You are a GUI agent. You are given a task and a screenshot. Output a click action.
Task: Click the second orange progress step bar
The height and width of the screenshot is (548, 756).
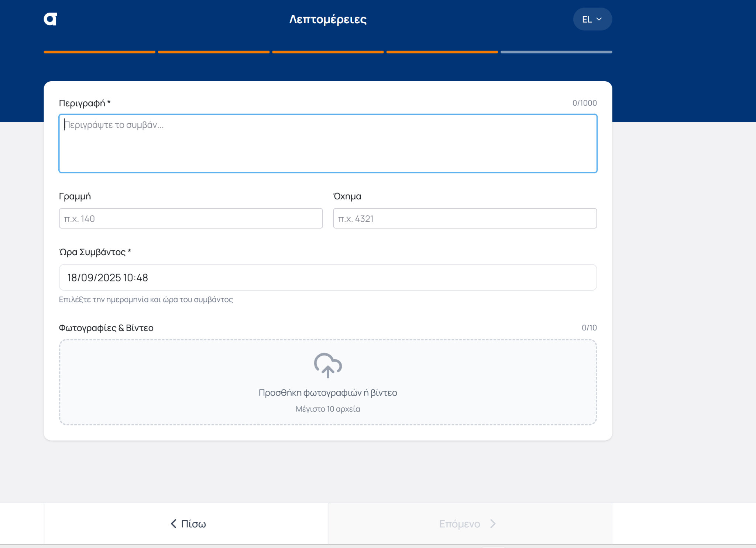214,52
